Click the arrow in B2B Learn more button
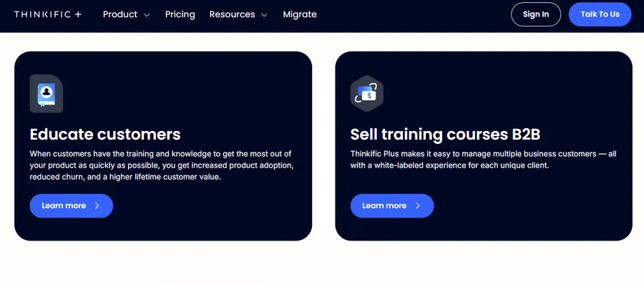Screen dimensions: 644x285 (x=418, y=206)
